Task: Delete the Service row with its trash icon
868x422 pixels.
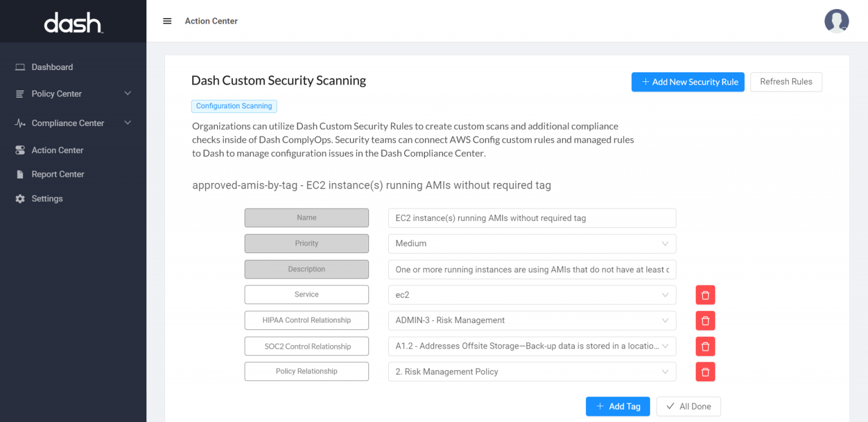Action: point(705,294)
